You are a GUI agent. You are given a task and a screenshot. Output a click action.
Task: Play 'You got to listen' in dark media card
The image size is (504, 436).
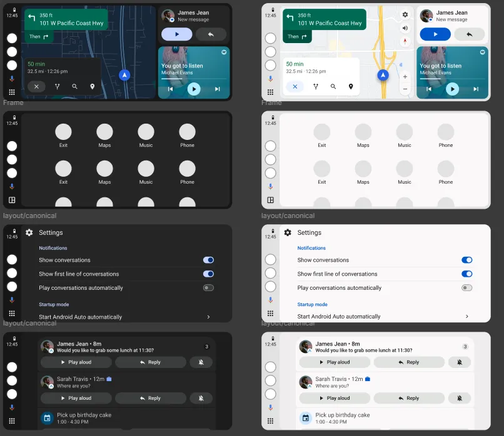(x=194, y=89)
